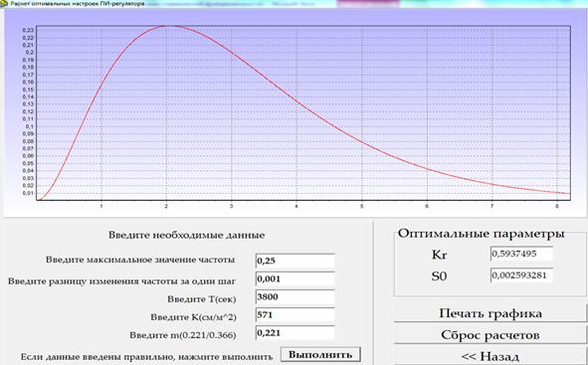Click the Kr result field

point(521,254)
